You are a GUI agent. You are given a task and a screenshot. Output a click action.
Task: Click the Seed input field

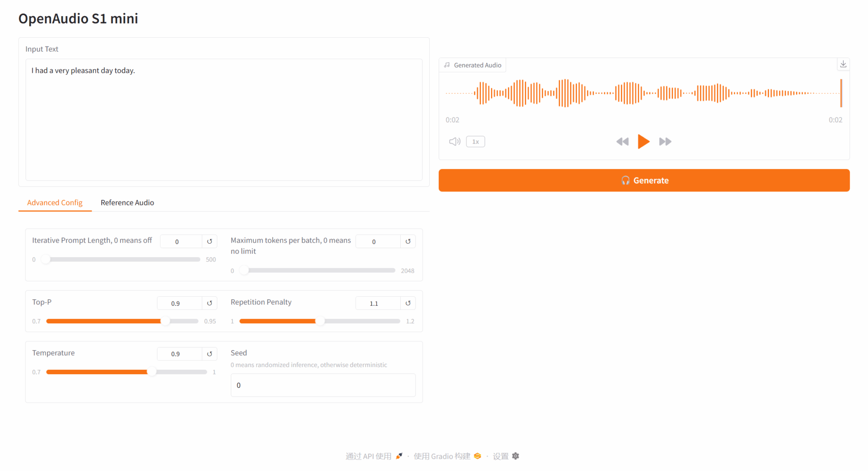(323, 385)
